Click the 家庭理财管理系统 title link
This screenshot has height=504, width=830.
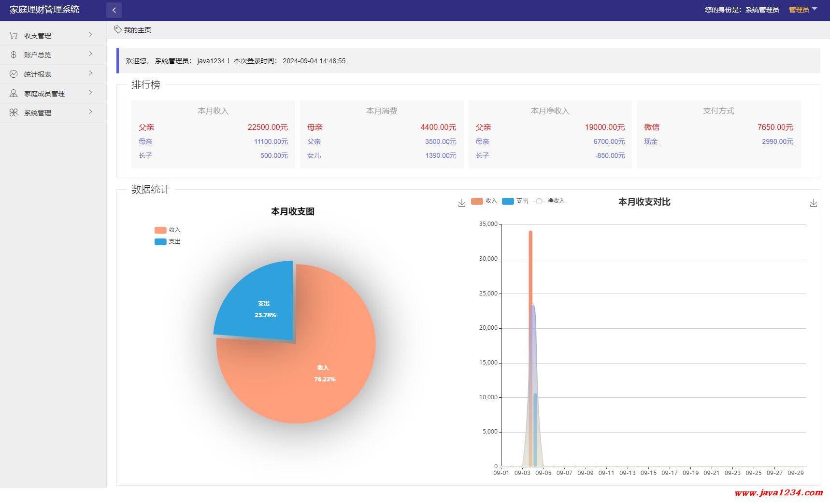(x=44, y=10)
